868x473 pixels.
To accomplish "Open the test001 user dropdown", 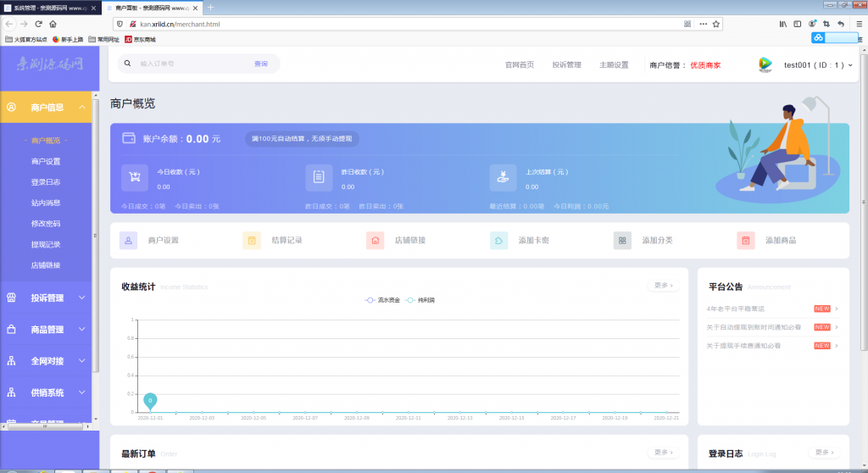I will (817, 64).
